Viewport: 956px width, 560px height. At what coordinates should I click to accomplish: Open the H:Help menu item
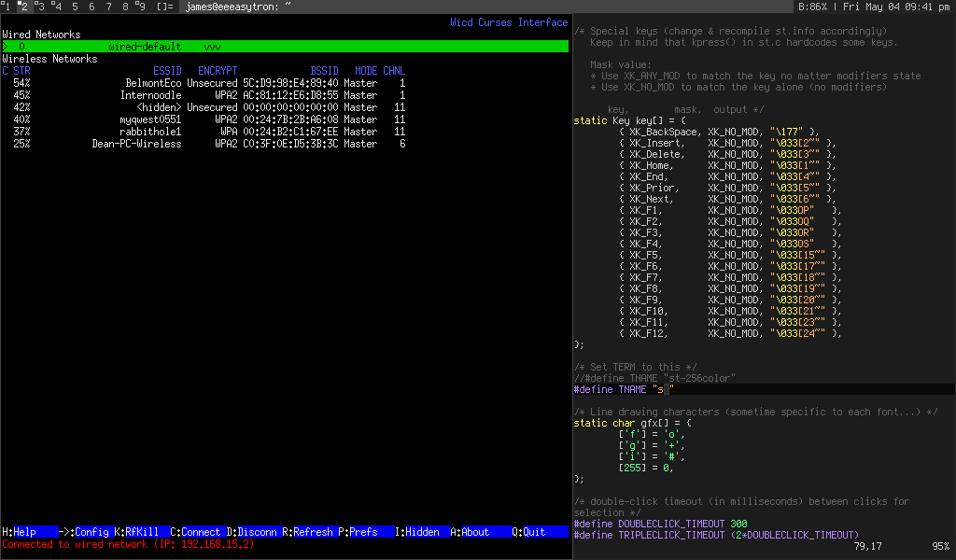[20, 532]
